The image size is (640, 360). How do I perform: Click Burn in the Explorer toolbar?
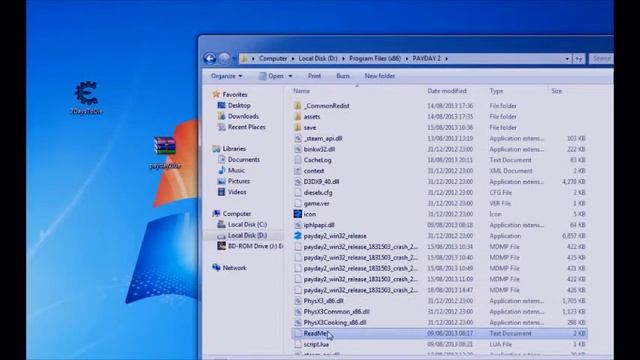[x=343, y=76]
